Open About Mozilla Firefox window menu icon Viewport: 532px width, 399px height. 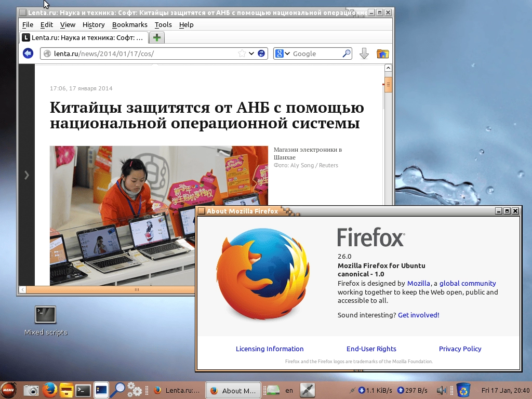pos(201,211)
